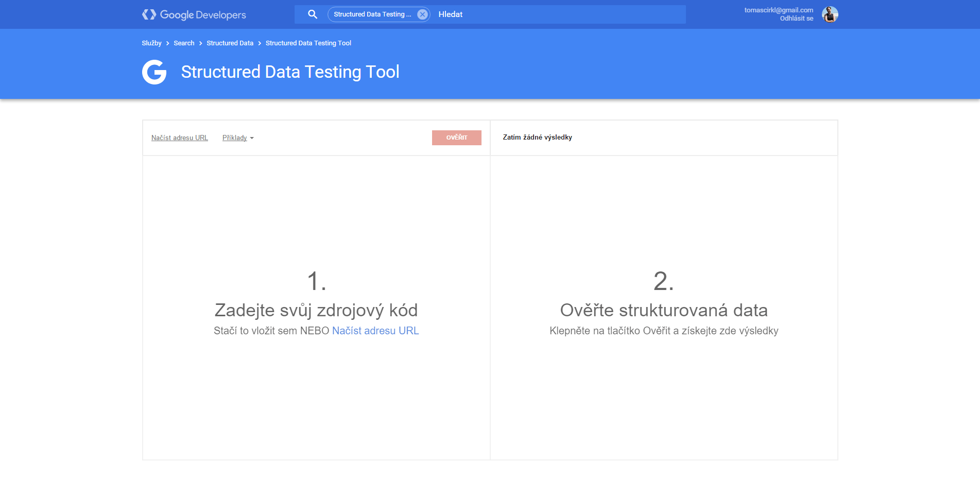980x478 pixels.
Task: Click the Zatím žádné výsledky label
Action: tap(537, 138)
